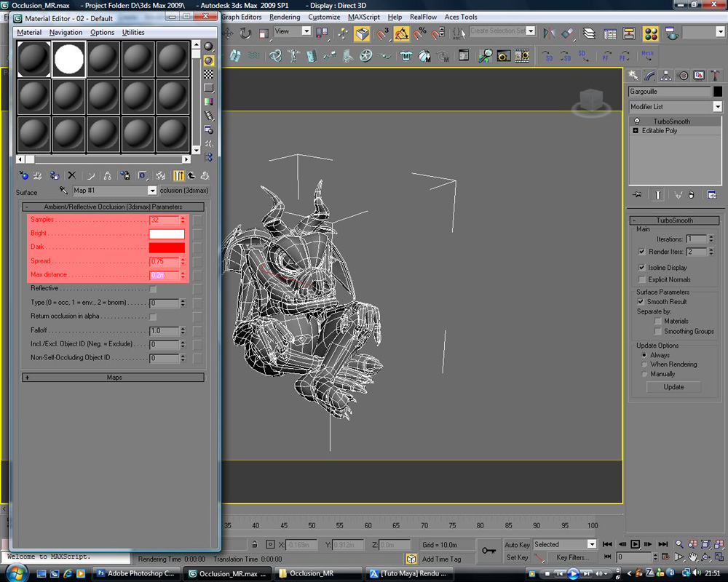
Task: Click the Remove Modifier trash icon
Action: coord(691,194)
